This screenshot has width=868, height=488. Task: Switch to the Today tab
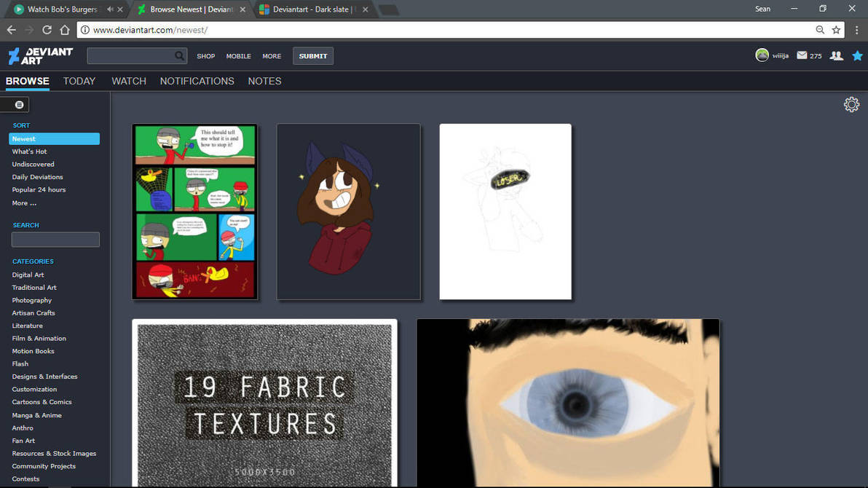click(79, 81)
